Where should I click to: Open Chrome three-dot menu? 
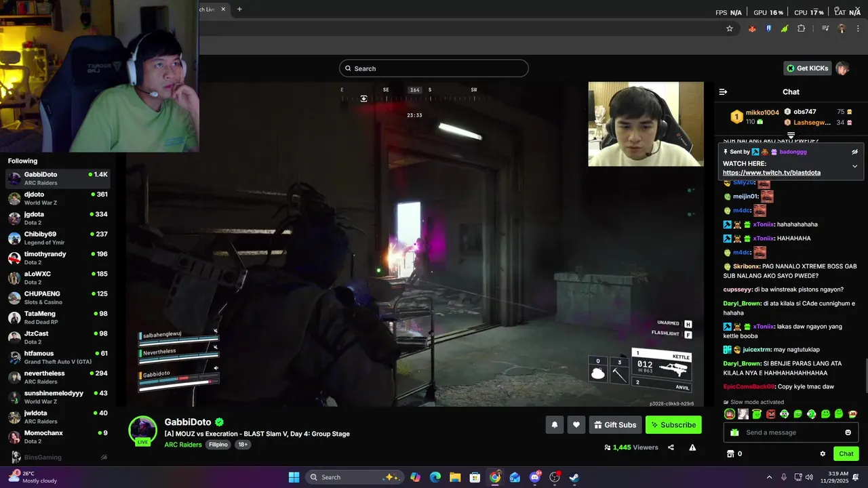858,28
